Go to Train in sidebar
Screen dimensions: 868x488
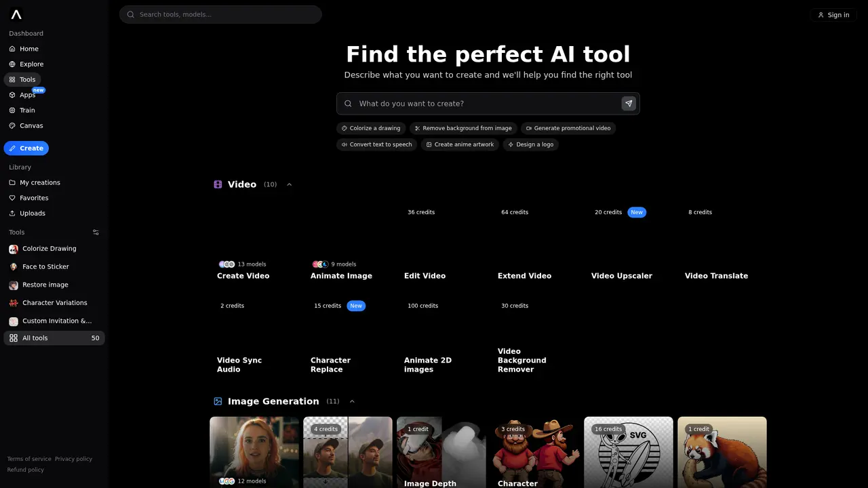tap(22, 110)
